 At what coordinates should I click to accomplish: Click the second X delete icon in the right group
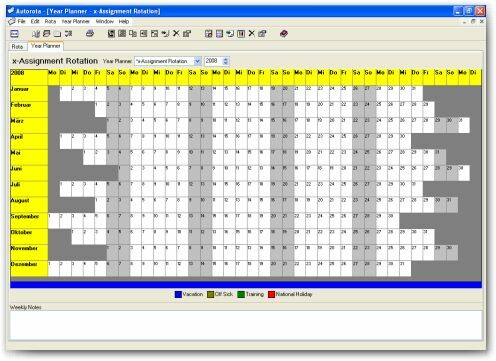coord(252,33)
